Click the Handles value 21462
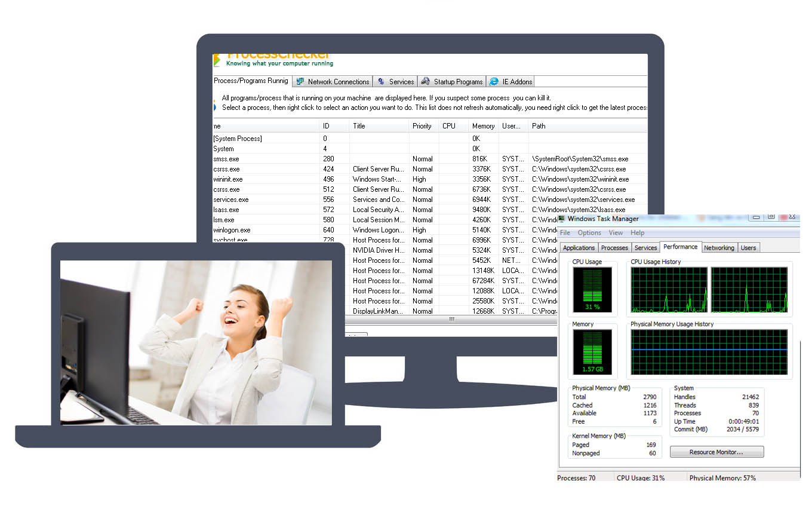The image size is (812, 515). coord(750,397)
